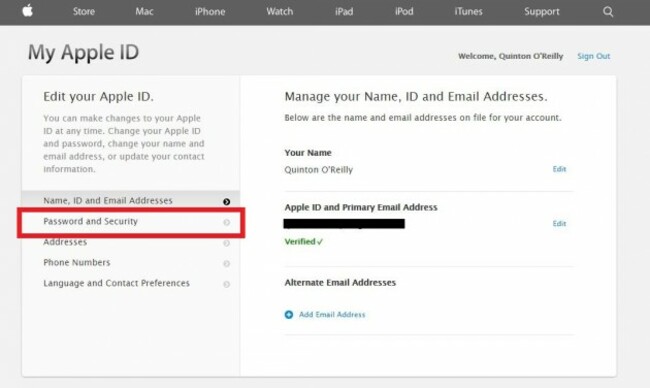Viewport: 650px width, 388px height.
Task: Open the Watch section
Action: click(x=279, y=12)
